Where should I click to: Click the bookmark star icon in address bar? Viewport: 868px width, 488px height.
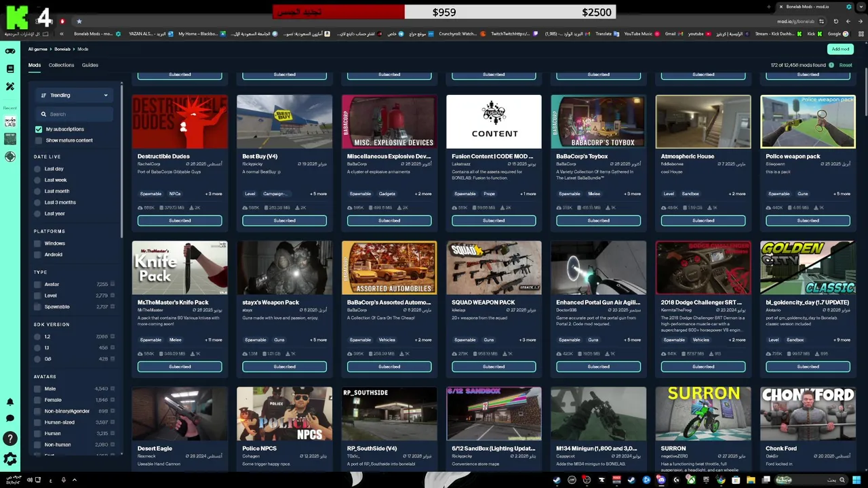point(79,22)
